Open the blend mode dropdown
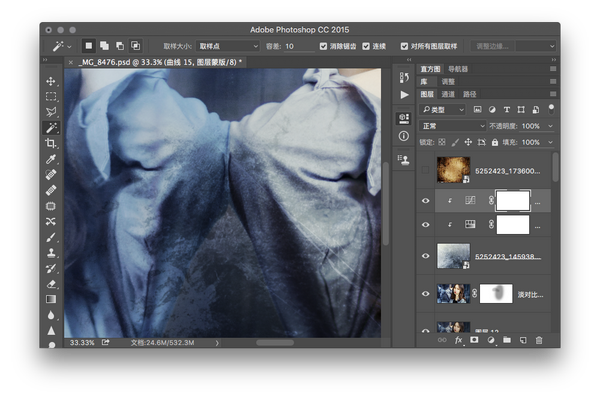The image size is (600, 402). [452, 126]
